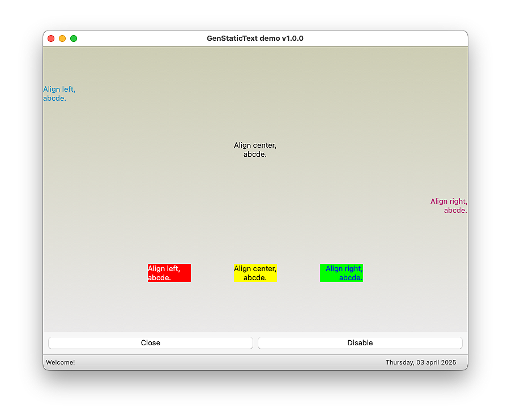Click the red close window button
The image size is (512, 420).
[x=51, y=38]
